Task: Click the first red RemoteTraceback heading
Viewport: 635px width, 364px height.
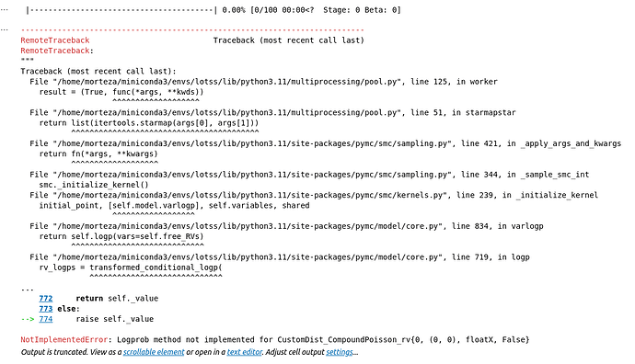Action: point(55,40)
